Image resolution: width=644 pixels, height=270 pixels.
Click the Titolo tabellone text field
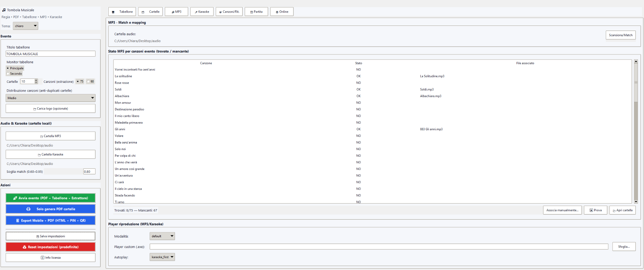point(50,54)
